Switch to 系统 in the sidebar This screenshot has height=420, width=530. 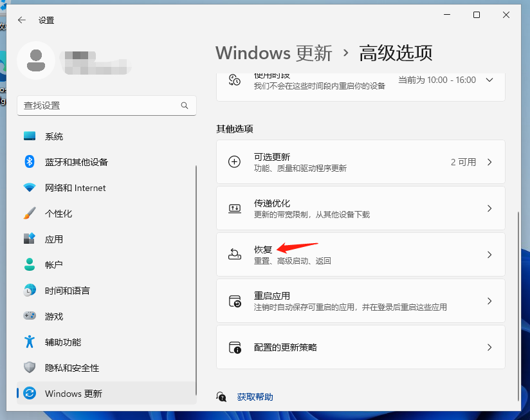click(29, 136)
